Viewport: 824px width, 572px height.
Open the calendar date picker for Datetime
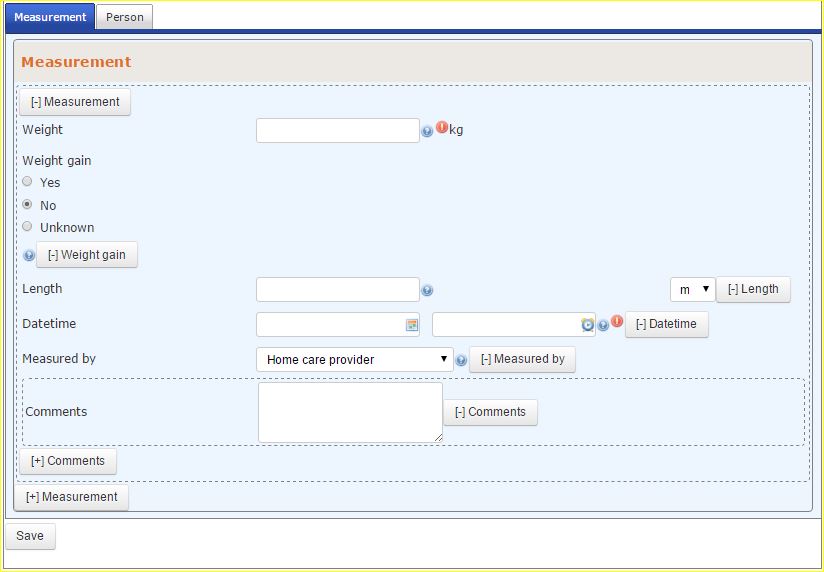pyautogui.click(x=412, y=325)
